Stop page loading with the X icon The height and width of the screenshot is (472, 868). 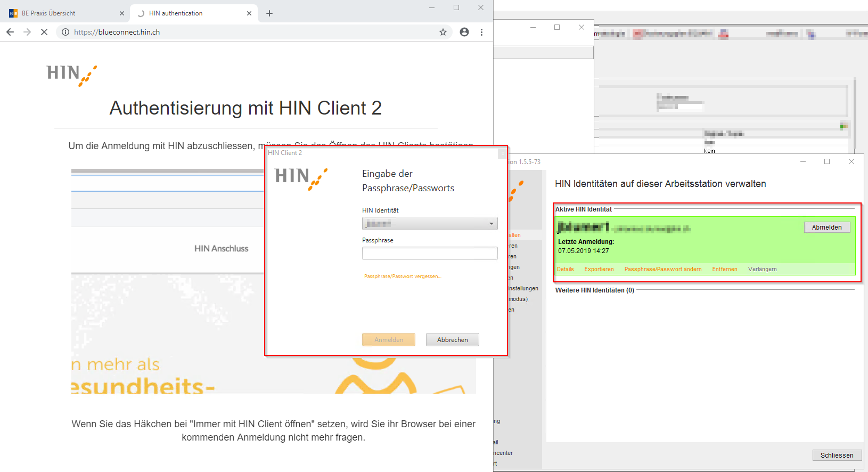click(x=44, y=32)
